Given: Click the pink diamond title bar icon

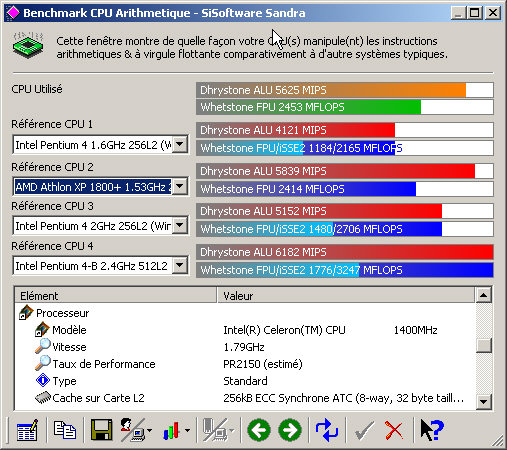Looking at the screenshot, I should pos(13,13).
